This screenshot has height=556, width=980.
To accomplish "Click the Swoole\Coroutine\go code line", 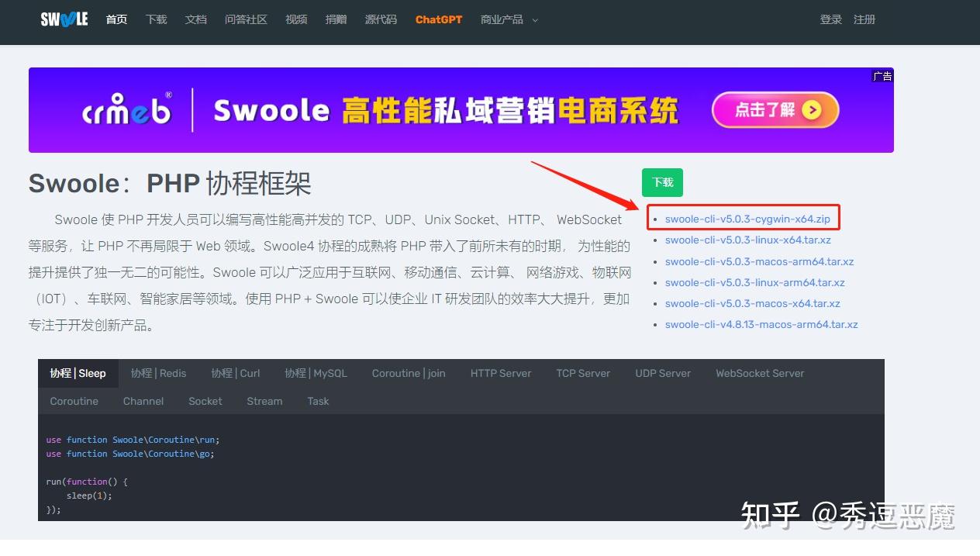I will tap(130, 454).
